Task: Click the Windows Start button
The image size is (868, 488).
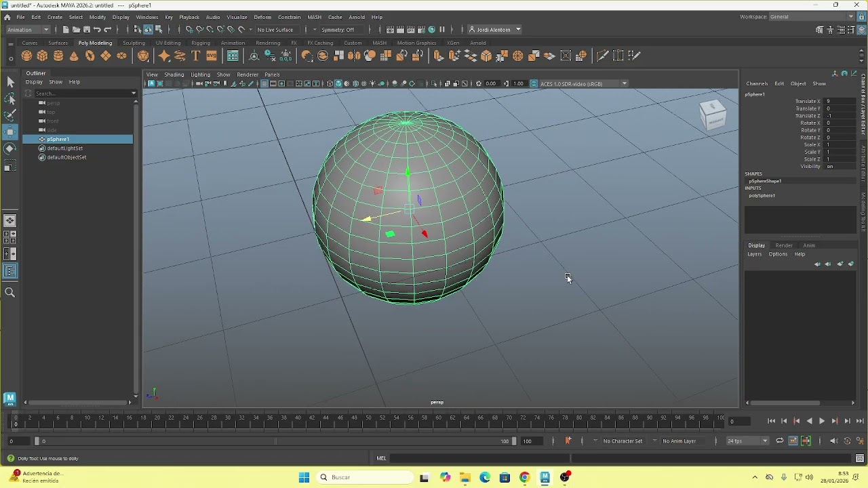Action: click(x=304, y=478)
